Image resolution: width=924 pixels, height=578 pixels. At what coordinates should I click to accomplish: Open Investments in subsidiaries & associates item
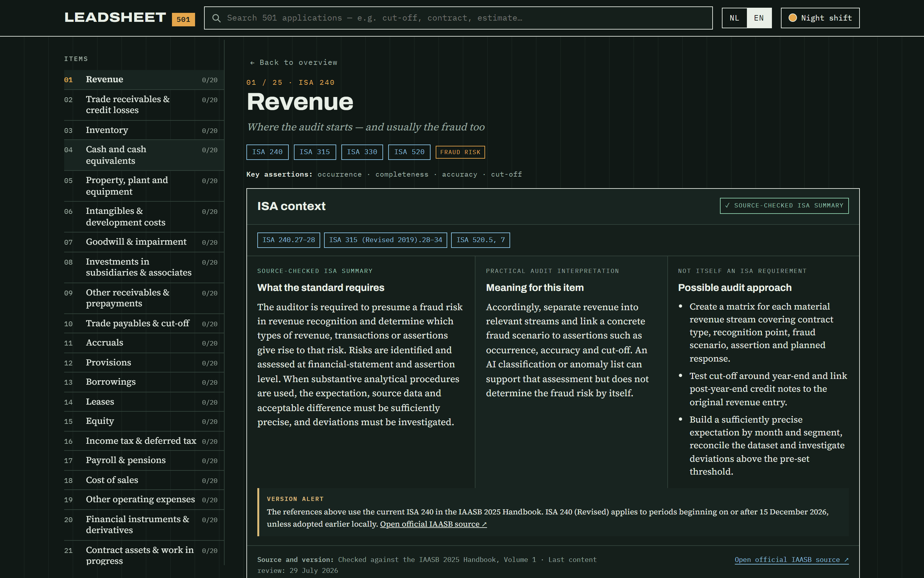[x=144, y=267]
